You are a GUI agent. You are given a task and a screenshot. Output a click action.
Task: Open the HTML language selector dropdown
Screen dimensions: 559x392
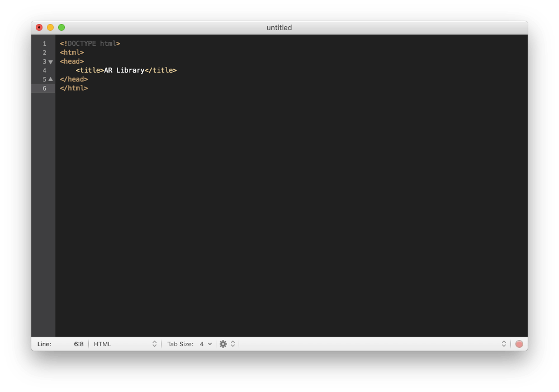click(x=125, y=344)
